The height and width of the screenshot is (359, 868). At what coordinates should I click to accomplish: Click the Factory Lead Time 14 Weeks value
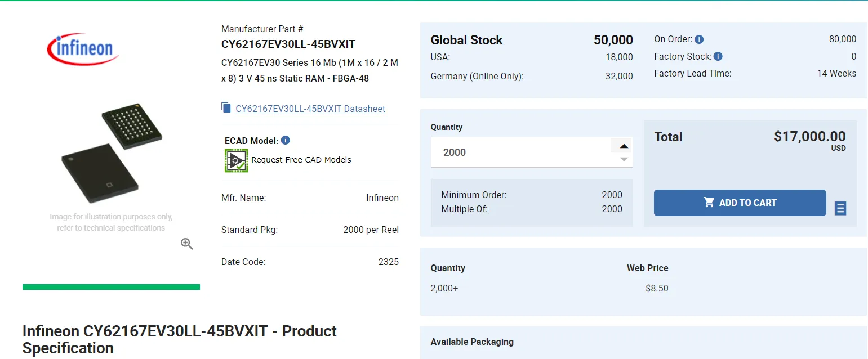coord(836,73)
